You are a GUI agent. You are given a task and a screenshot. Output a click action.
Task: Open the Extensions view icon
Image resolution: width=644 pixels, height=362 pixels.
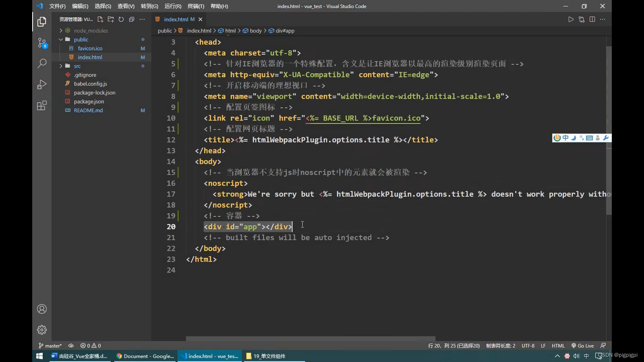42,106
